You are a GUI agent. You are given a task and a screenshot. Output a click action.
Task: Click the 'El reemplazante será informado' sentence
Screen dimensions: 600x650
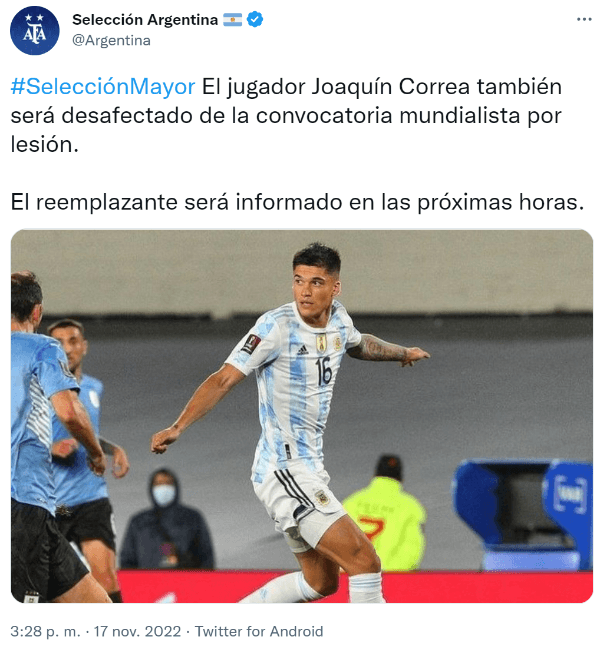pyautogui.click(x=297, y=202)
